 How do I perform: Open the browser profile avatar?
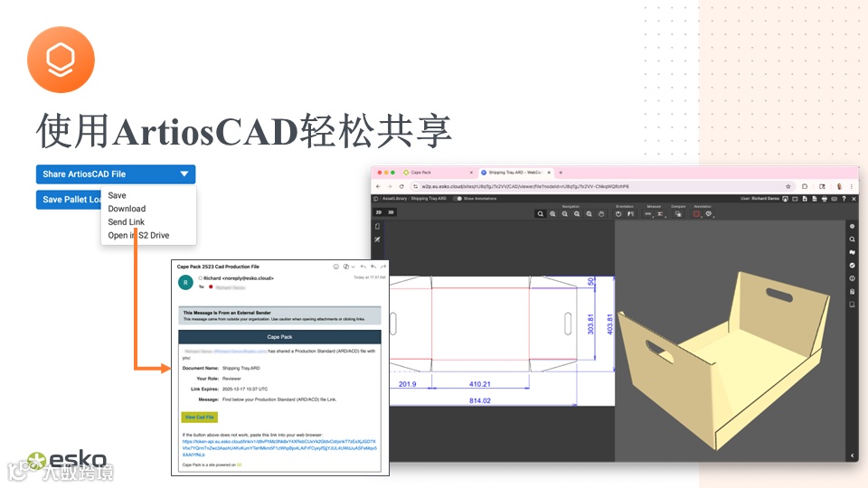pyautogui.click(x=839, y=186)
